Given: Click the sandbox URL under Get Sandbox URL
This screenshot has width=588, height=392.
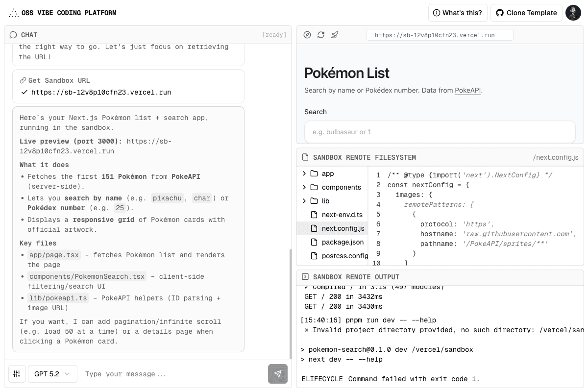Looking at the screenshot, I should coord(101,92).
